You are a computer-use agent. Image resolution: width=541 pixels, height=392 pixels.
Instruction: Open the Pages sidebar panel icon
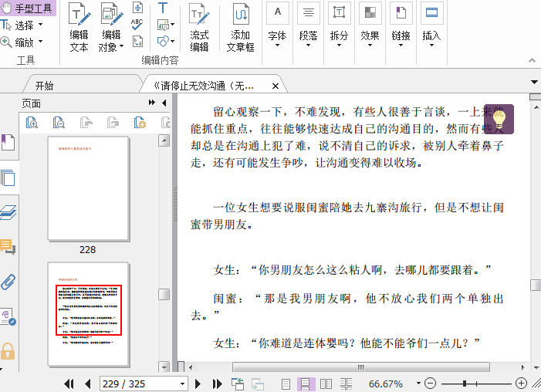[8, 178]
